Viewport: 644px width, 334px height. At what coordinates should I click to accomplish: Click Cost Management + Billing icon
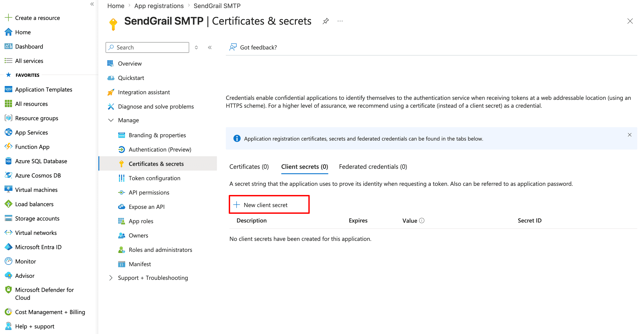(x=8, y=312)
